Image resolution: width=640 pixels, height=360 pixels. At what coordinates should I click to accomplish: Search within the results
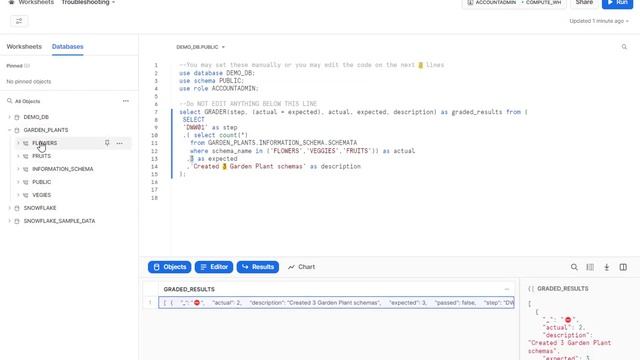click(x=574, y=267)
